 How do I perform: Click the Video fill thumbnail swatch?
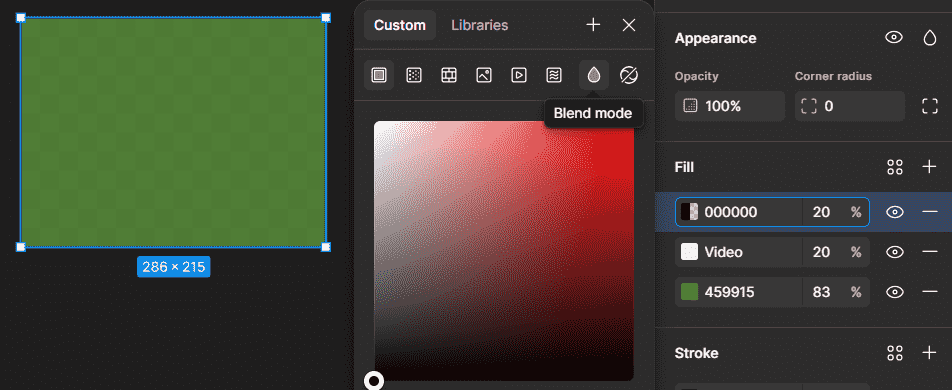coord(689,252)
